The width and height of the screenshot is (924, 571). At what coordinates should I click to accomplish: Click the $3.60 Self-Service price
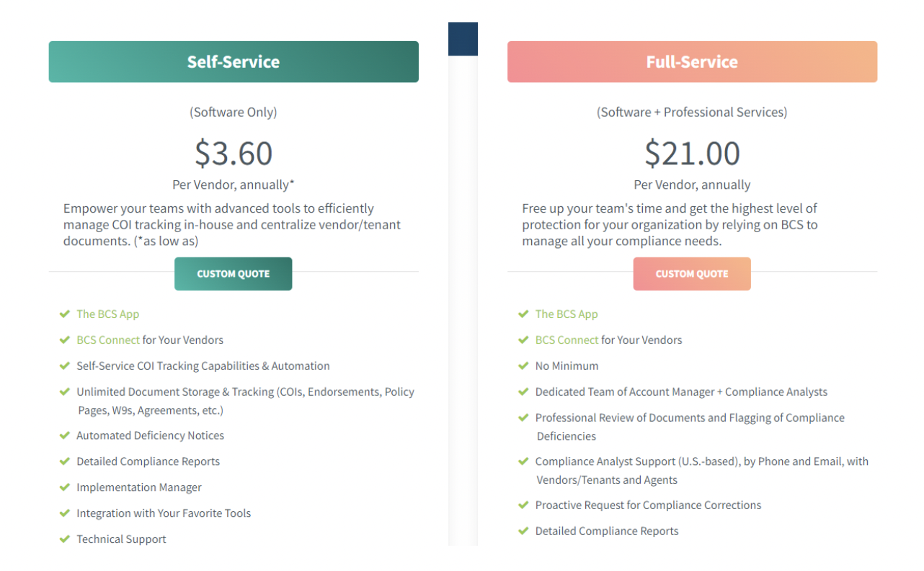[234, 154]
